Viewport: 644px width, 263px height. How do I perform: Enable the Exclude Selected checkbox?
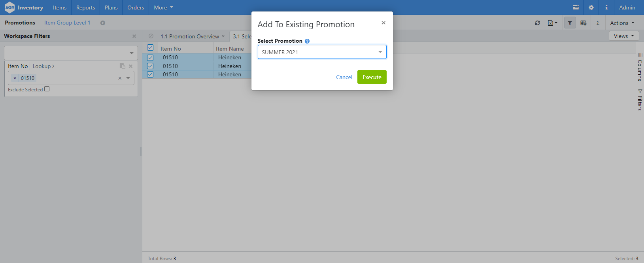point(47,89)
